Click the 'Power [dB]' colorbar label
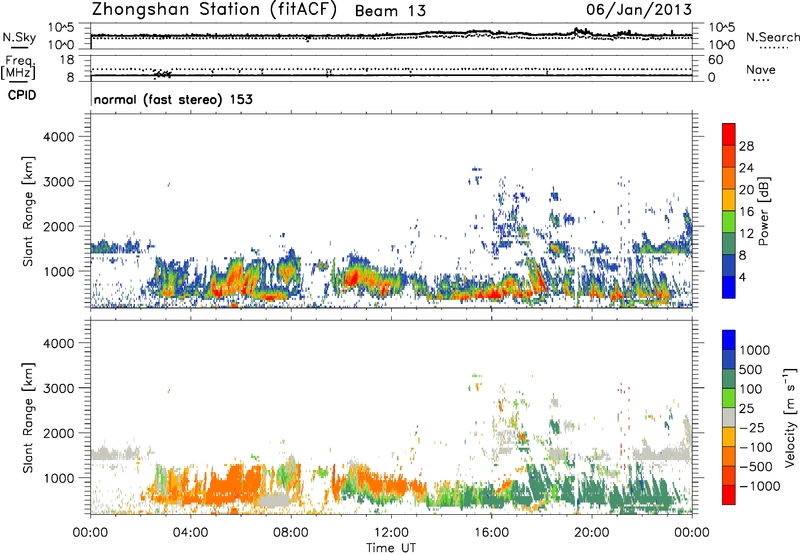 [763, 211]
